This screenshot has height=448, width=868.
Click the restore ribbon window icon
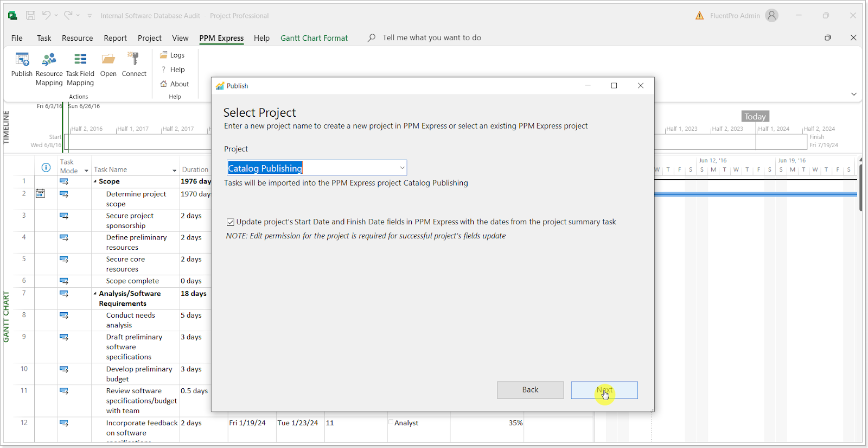828,37
